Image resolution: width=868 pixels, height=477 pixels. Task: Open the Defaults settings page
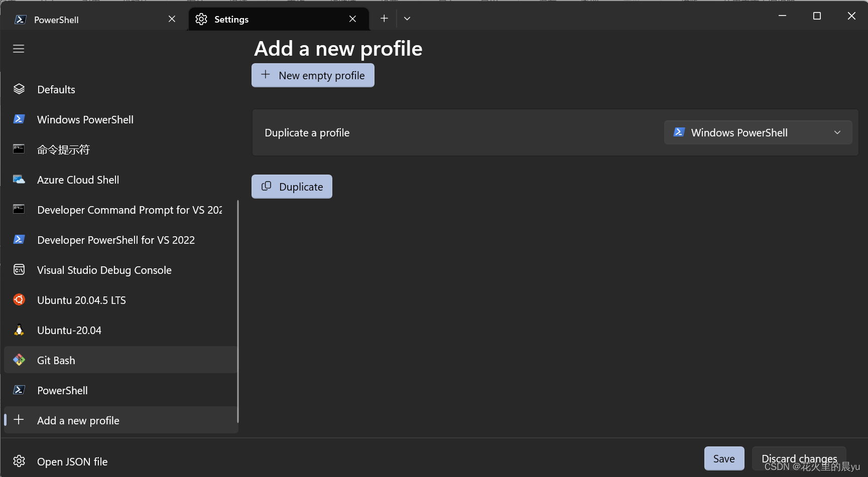(120, 89)
